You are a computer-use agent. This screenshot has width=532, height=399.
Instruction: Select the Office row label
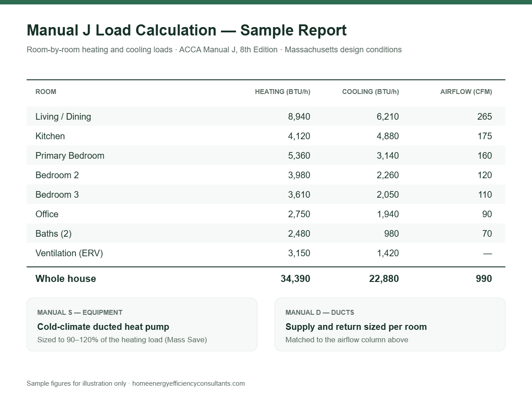47,214
